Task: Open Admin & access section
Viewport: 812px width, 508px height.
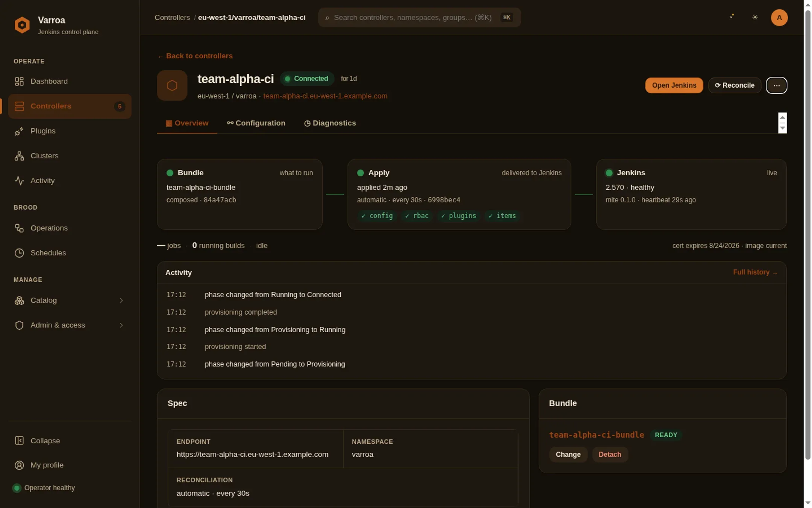Action: [x=70, y=325]
